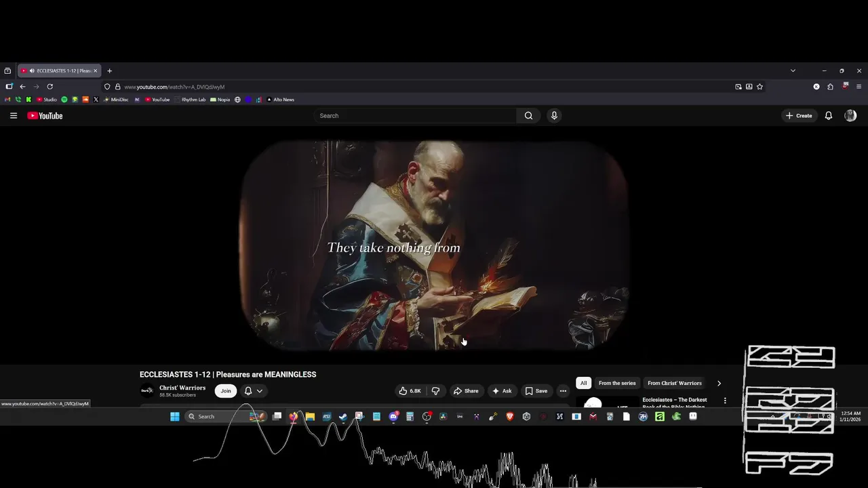The height and width of the screenshot is (488, 868).
Task: Click the Join membership button
Action: [226, 391]
